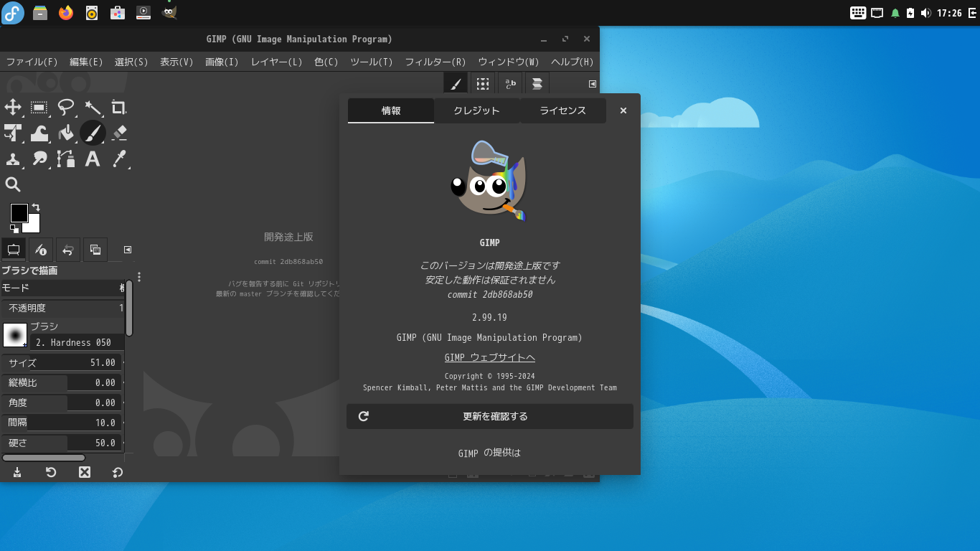Open the Patterns tab in right dock
The height and width of the screenshot is (551, 980).
[483, 84]
